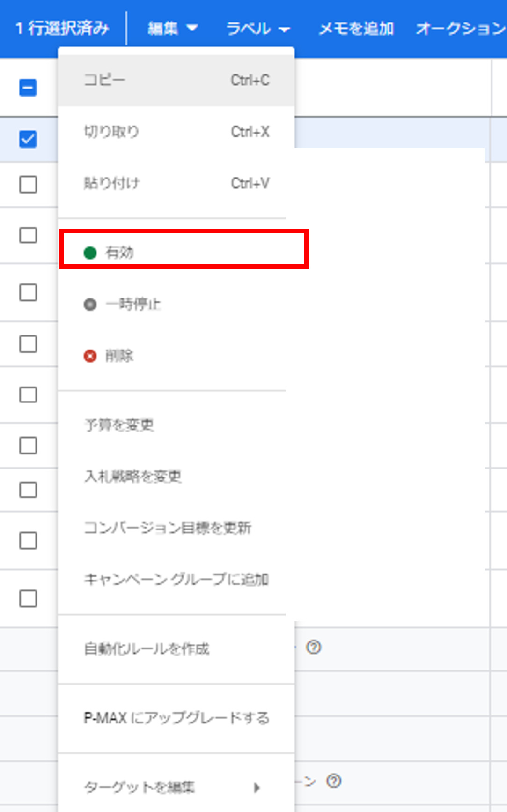Choose P-MAX にアップグレードする option

click(176, 718)
